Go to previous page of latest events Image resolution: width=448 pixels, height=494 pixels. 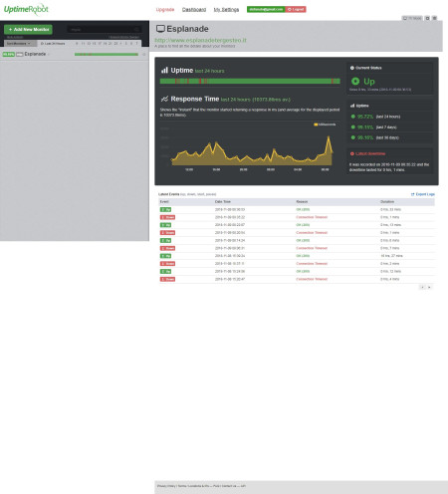(x=422, y=287)
